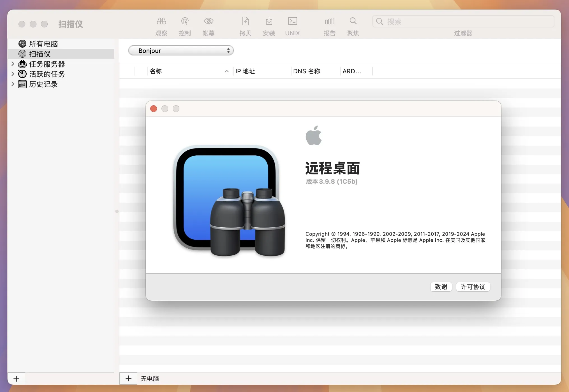Click the search field (搜索) in toolbar
This screenshot has width=569, height=392.
click(463, 21)
